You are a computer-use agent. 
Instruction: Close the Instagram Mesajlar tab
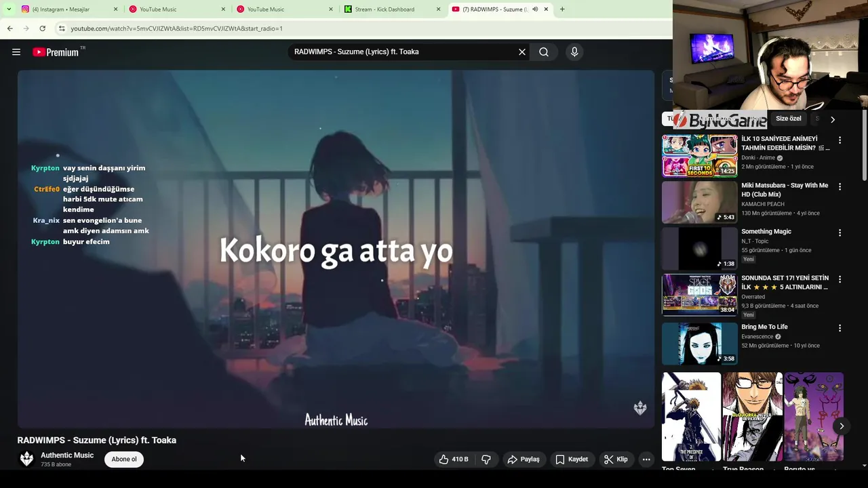pos(115,9)
